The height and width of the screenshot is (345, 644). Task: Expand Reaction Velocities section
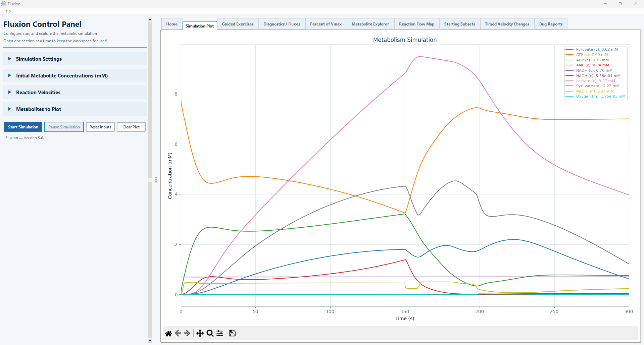coord(75,93)
